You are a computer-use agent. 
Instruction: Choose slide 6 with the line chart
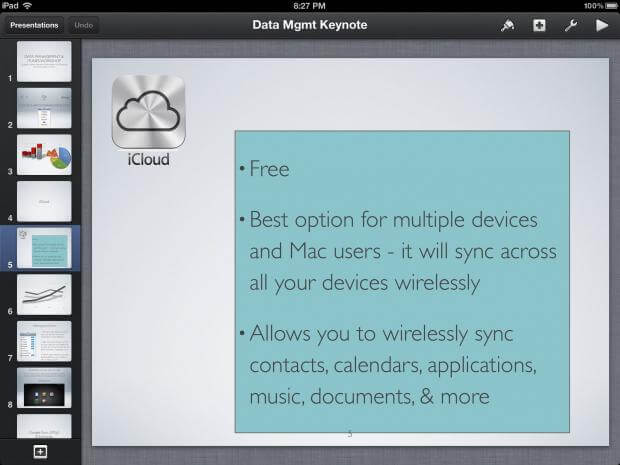(44, 294)
